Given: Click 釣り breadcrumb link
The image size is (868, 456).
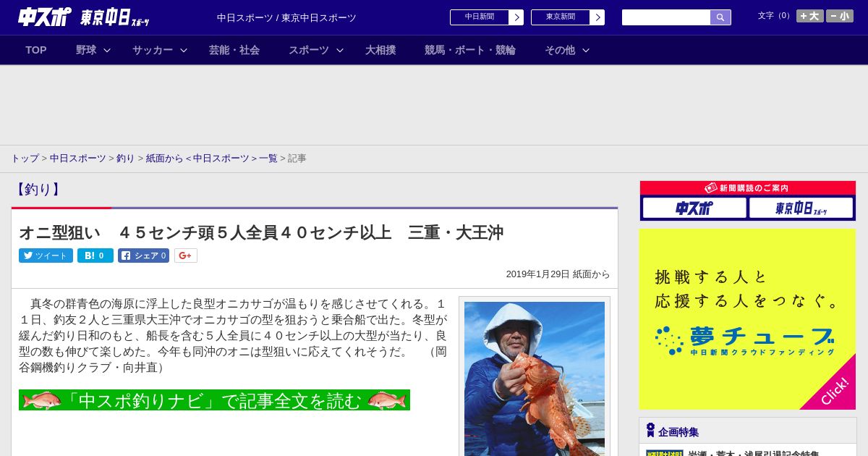Looking at the screenshot, I should tap(126, 158).
